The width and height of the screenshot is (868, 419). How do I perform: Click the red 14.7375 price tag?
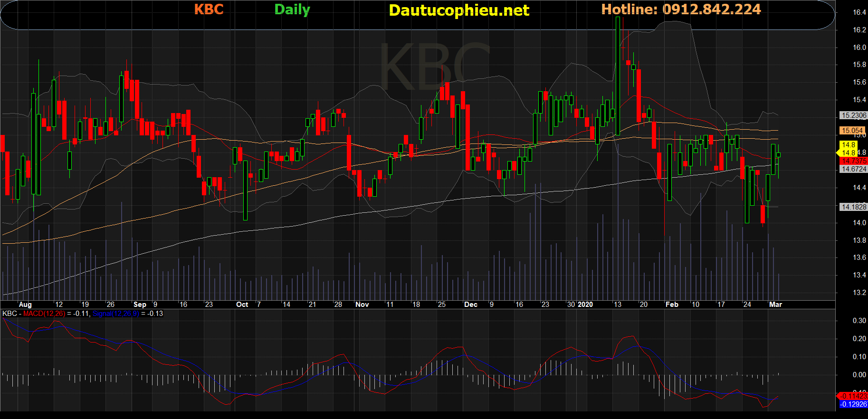click(853, 161)
